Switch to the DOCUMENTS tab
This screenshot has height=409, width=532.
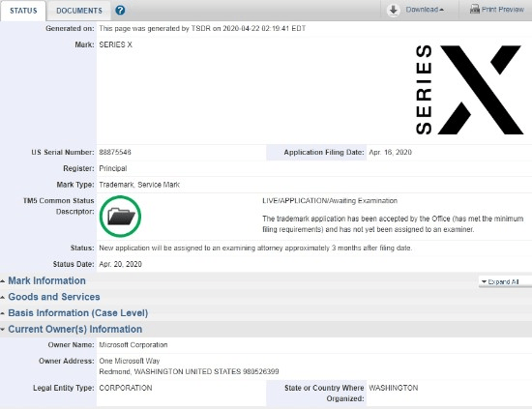point(79,11)
